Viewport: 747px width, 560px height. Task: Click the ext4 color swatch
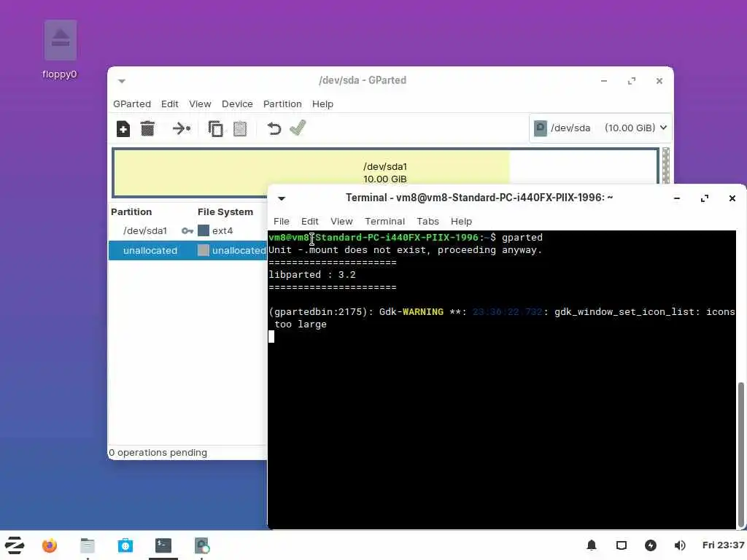204,231
